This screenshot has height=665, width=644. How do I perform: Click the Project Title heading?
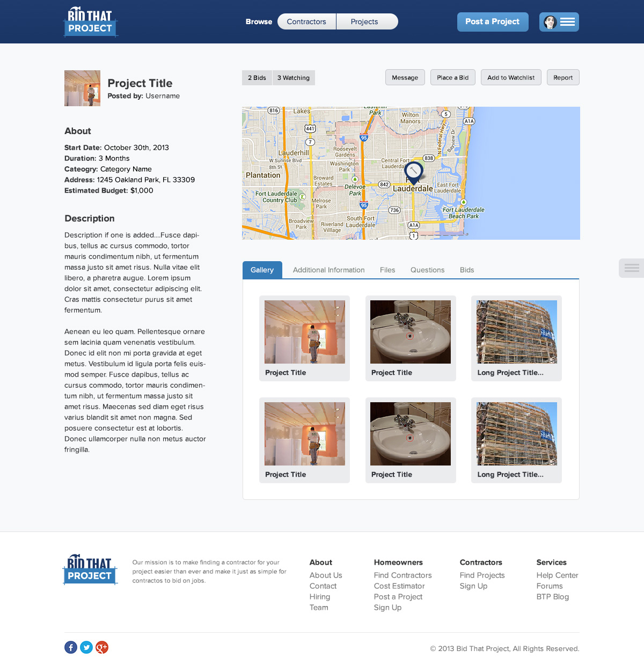[140, 83]
